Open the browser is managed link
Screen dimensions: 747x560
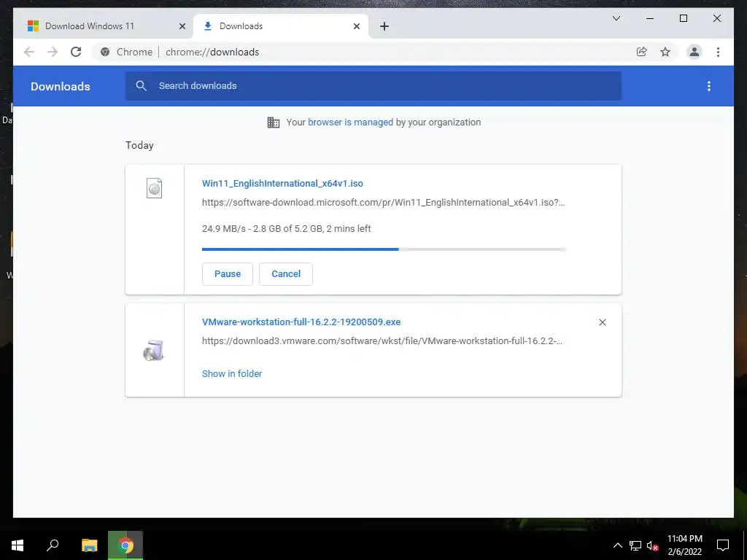tap(351, 122)
